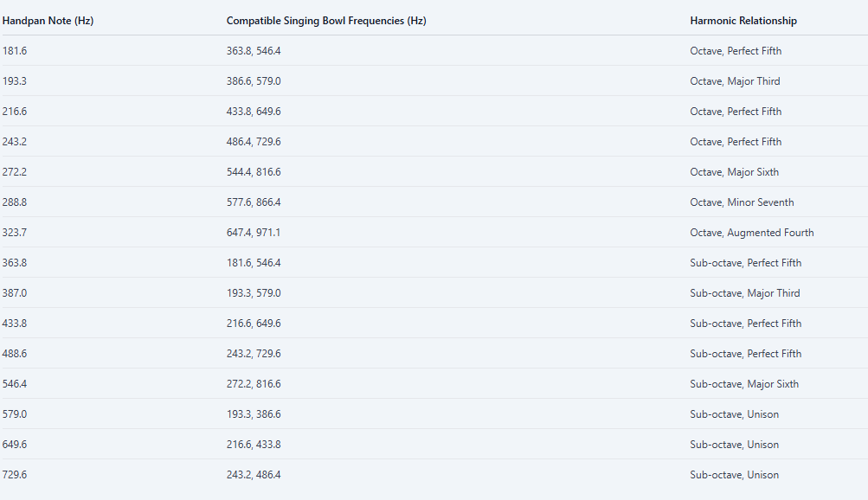Click the Handpan Note (Hz) column header
Viewport: 868px width, 500px height.
pyautogui.click(x=48, y=21)
